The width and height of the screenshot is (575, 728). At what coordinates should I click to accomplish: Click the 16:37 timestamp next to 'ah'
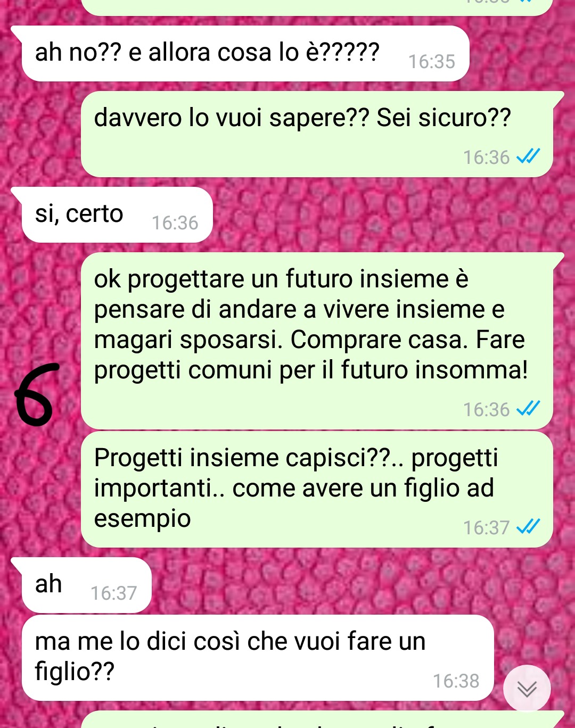point(114,593)
